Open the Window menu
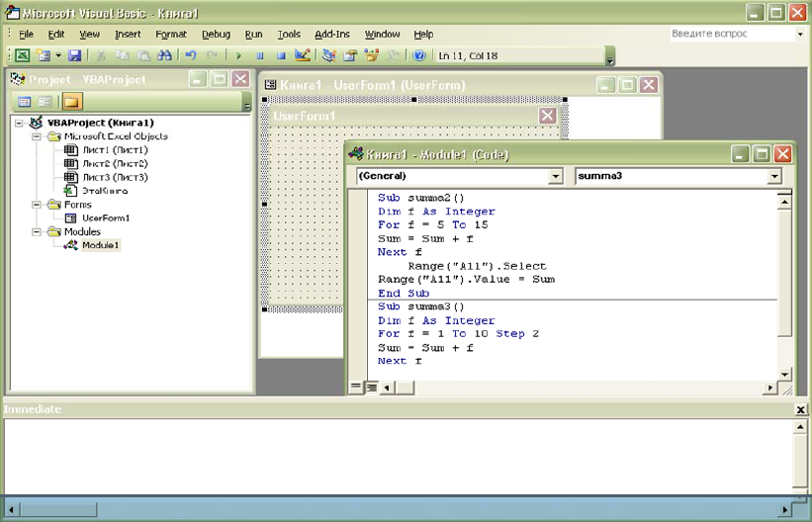The image size is (812, 522). click(x=382, y=35)
